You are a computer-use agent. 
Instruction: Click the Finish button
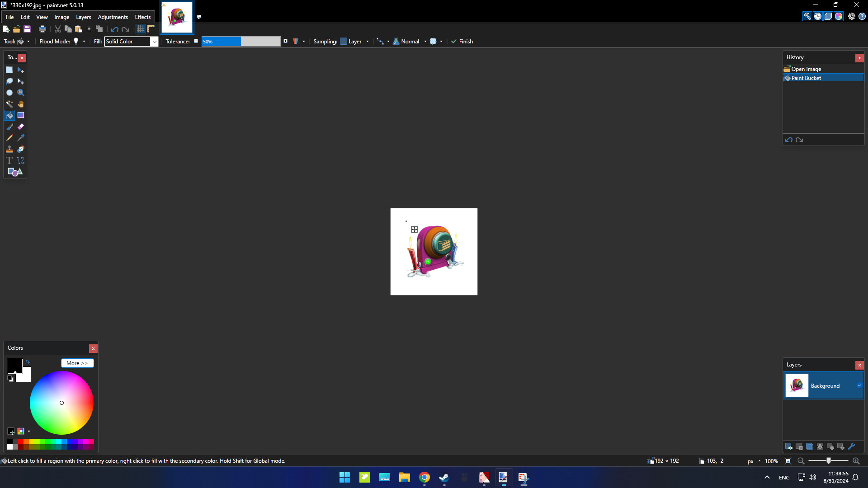point(462,42)
